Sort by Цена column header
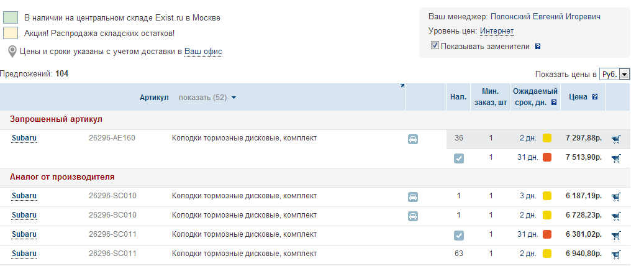 pos(578,97)
